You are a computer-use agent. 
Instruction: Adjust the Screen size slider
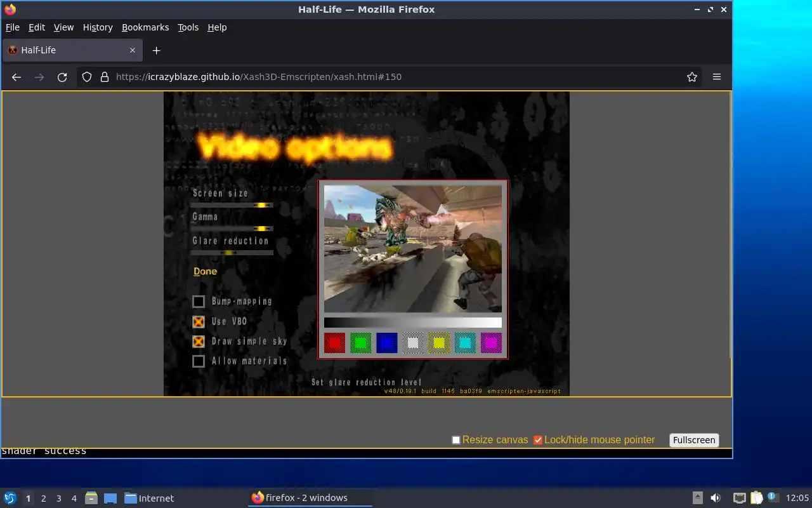coord(232,205)
